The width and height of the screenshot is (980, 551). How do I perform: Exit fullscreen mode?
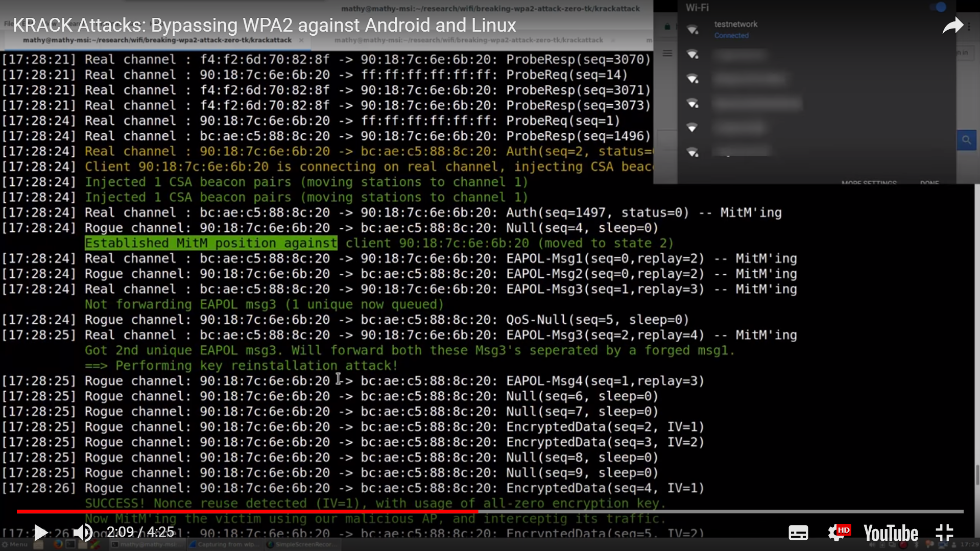pyautogui.click(x=945, y=533)
